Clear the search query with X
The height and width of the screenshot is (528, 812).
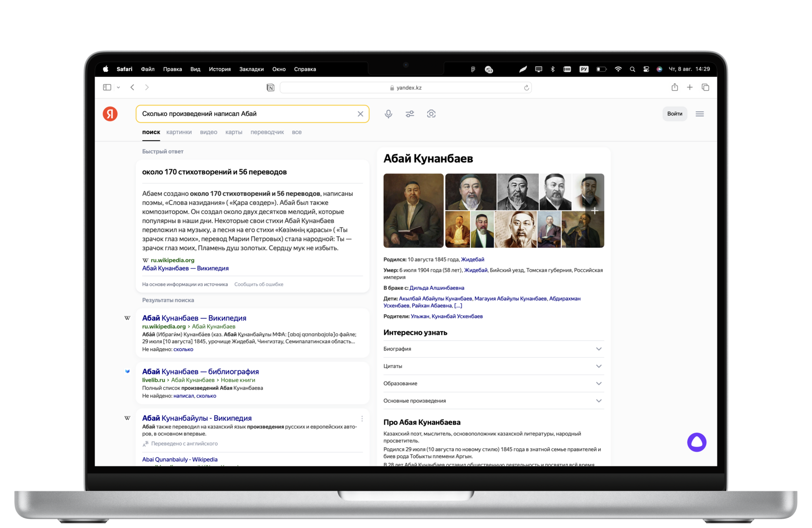point(360,114)
